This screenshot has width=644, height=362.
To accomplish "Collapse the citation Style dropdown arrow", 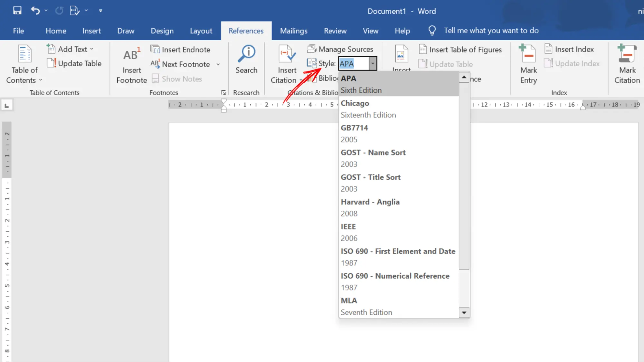I will pyautogui.click(x=373, y=63).
